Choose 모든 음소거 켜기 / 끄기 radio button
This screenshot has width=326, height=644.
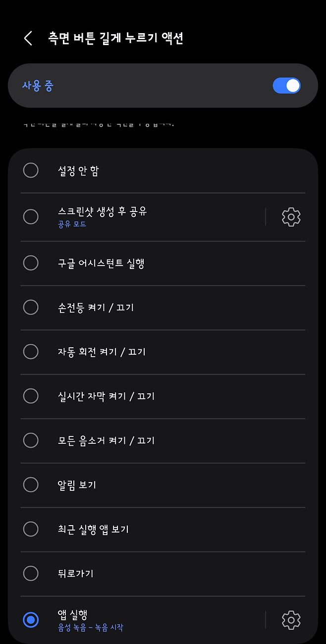pyautogui.click(x=31, y=440)
